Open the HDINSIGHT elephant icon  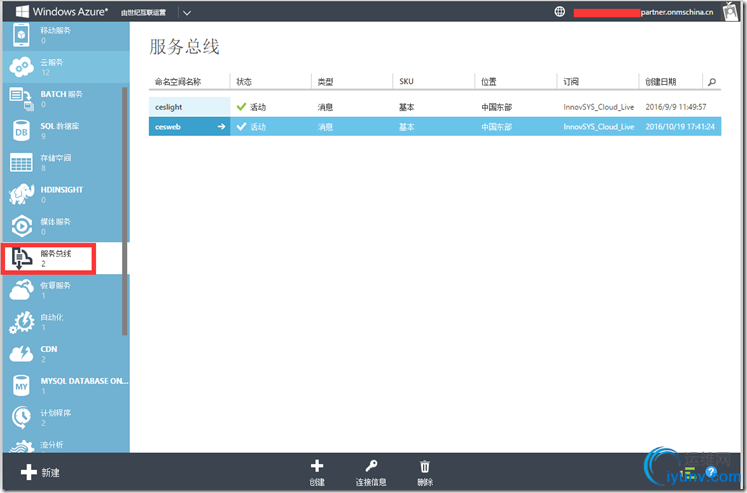[x=21, y=194]
